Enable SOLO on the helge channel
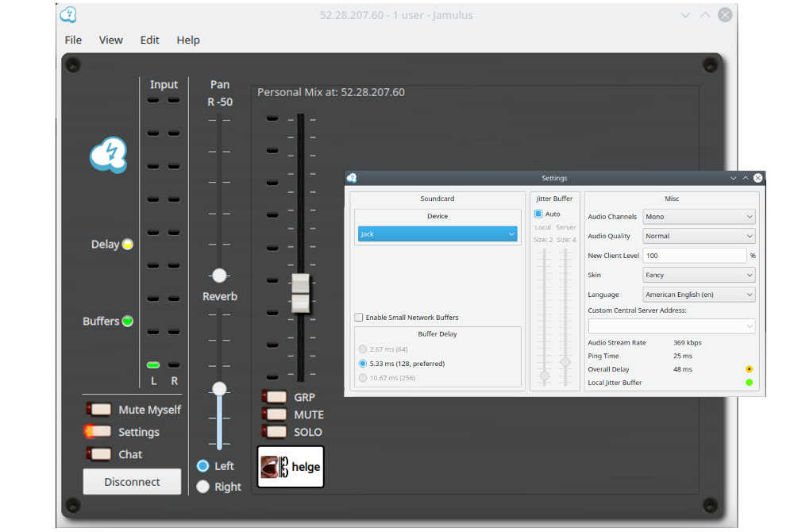 (275, 432)
